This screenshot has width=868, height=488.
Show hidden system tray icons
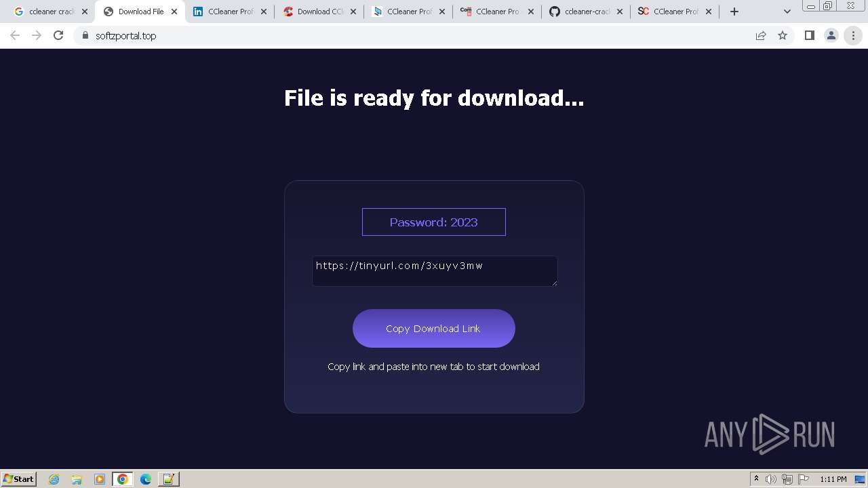pyautogui.click(x=756, y=479)
